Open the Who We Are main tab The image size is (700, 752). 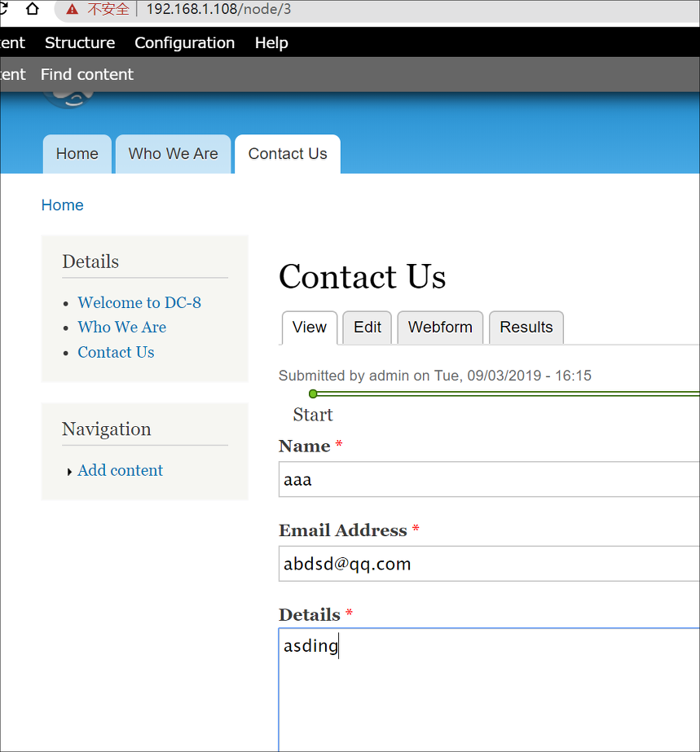174,154
